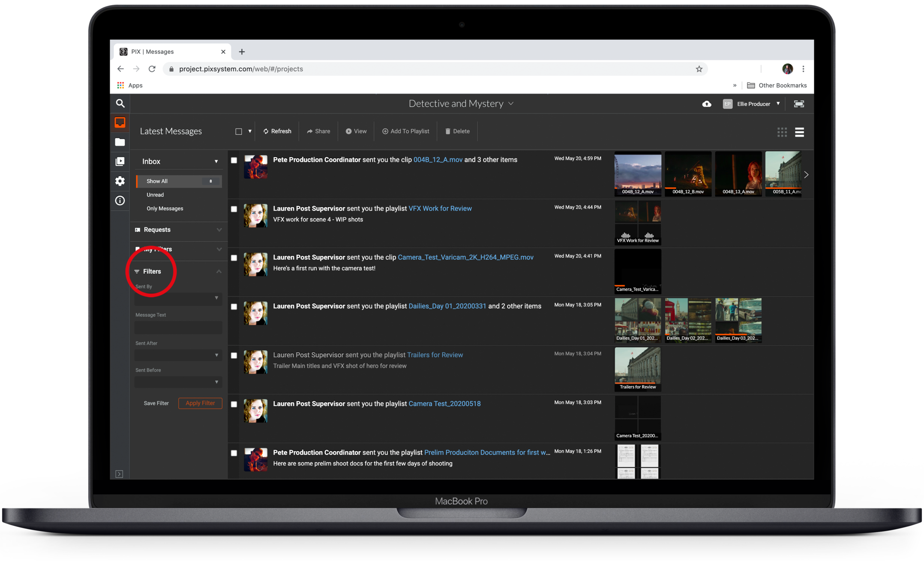Open the Sent By dropdown

pyautogui.click(x=178, y=298)
